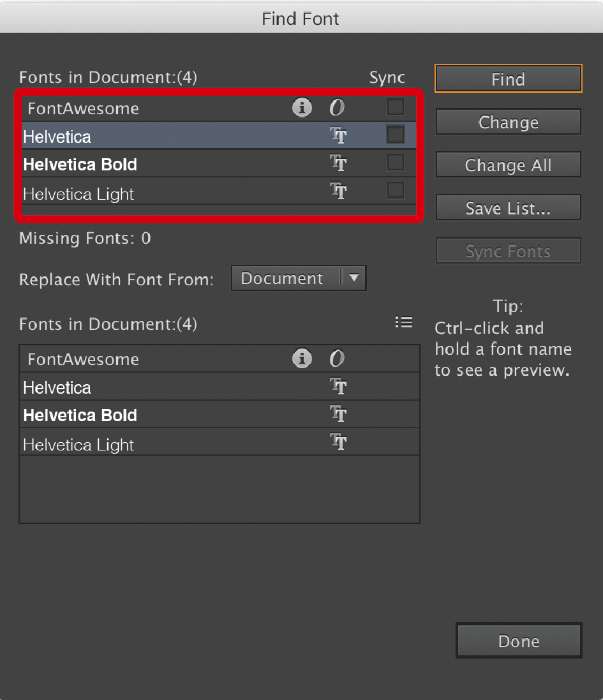The image size is (603, 700).
Task: Click the OpenType icon on top FontAwesome row
Action: click(337, 108)
